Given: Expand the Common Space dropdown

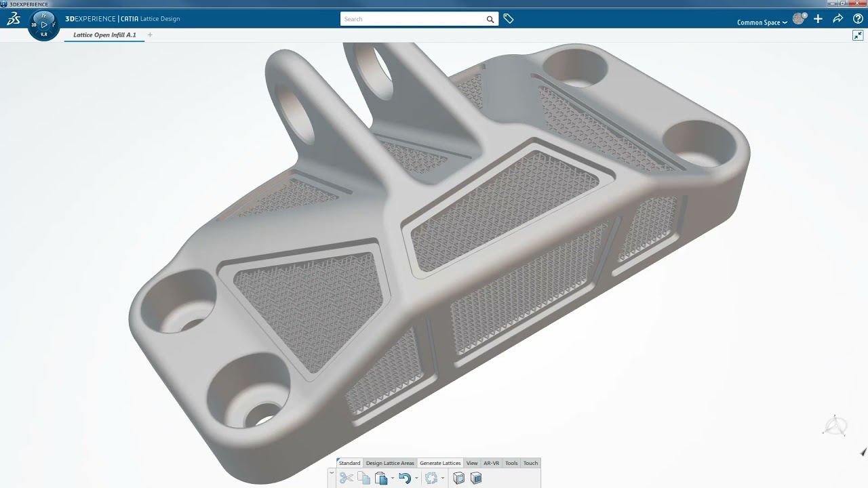Looking at the screenshot, I should pos(762,22).
